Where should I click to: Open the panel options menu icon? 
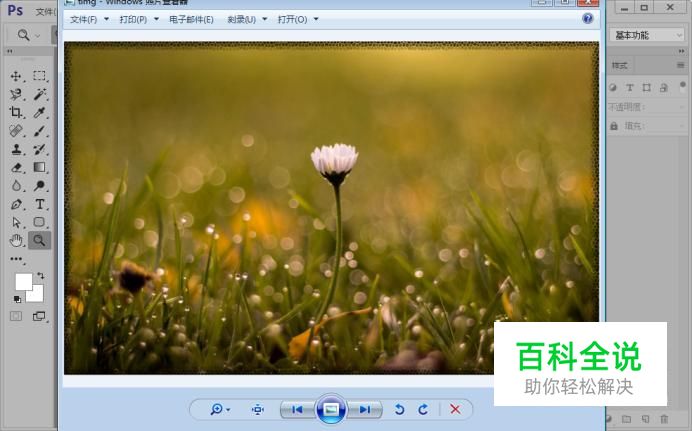click(x=681, y=65)
